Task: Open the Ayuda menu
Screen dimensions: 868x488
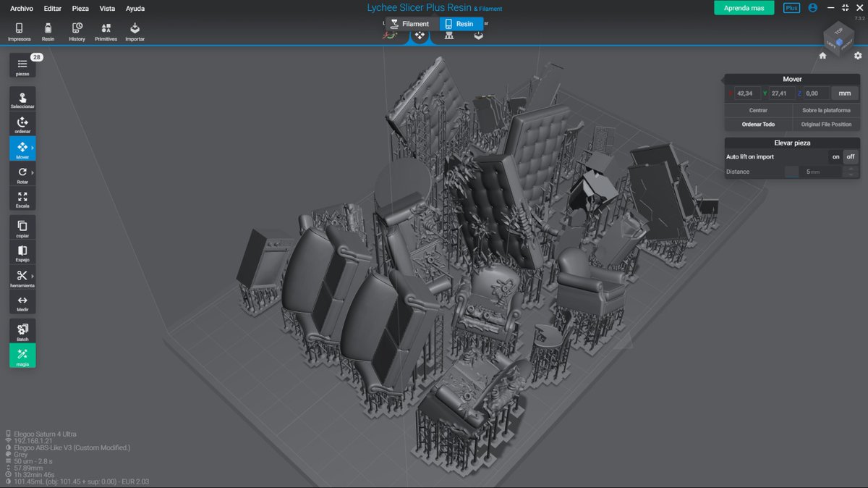Action: click(135, 9)
